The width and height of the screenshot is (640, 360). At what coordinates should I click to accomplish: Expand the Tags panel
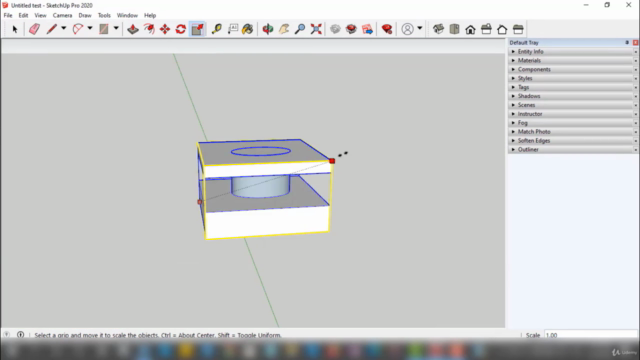point(573,87)
